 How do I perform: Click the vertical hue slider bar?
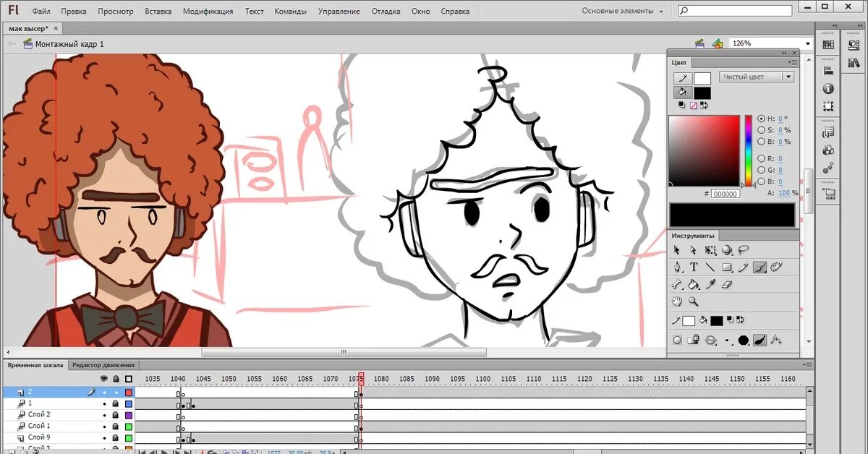tap(749, 151)
